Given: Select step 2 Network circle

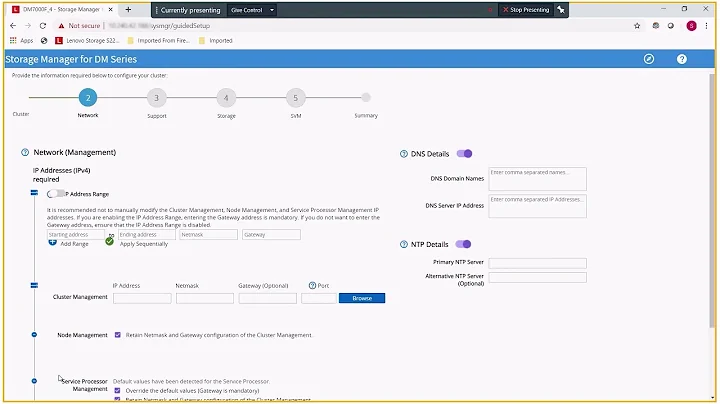Looking at the screenshot, I should pos(88,97).
